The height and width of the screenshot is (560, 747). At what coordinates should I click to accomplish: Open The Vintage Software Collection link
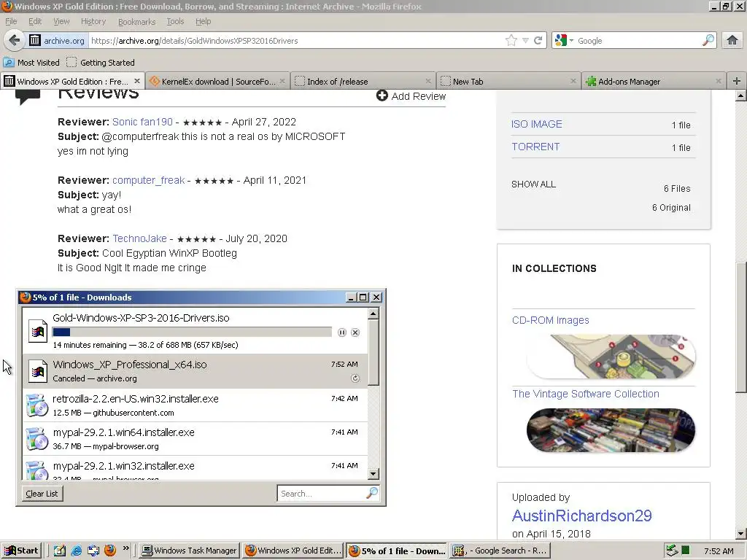click(586, 394)
